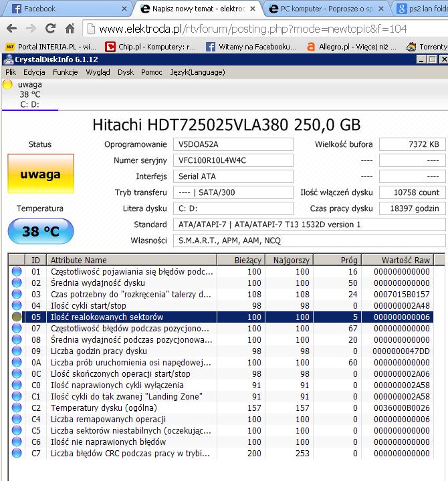
Task: Open 'Witamy na Facebooku' bookmark
Action: click(x=251, y=47)
